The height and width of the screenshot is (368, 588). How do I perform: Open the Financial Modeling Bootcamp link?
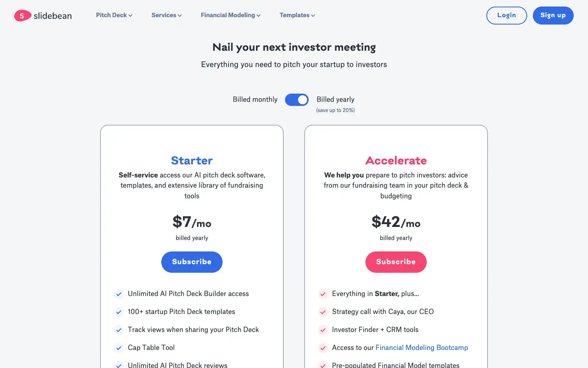click(421, 348)
